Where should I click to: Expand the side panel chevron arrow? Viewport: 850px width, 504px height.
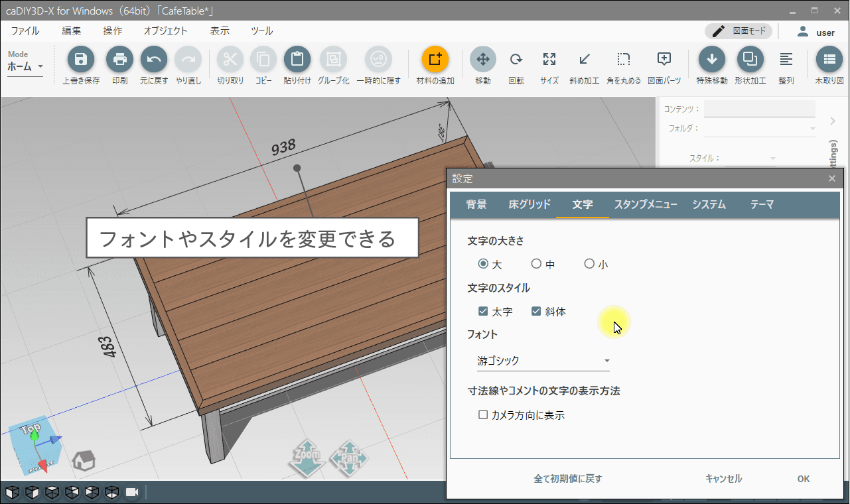coord(833,121)
